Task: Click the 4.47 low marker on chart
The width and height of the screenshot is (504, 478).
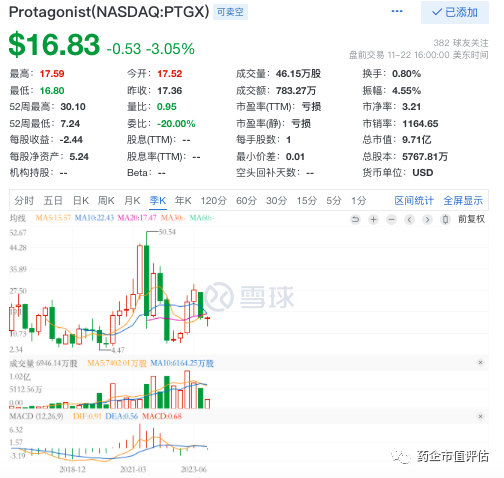Action: click(118, 350)
